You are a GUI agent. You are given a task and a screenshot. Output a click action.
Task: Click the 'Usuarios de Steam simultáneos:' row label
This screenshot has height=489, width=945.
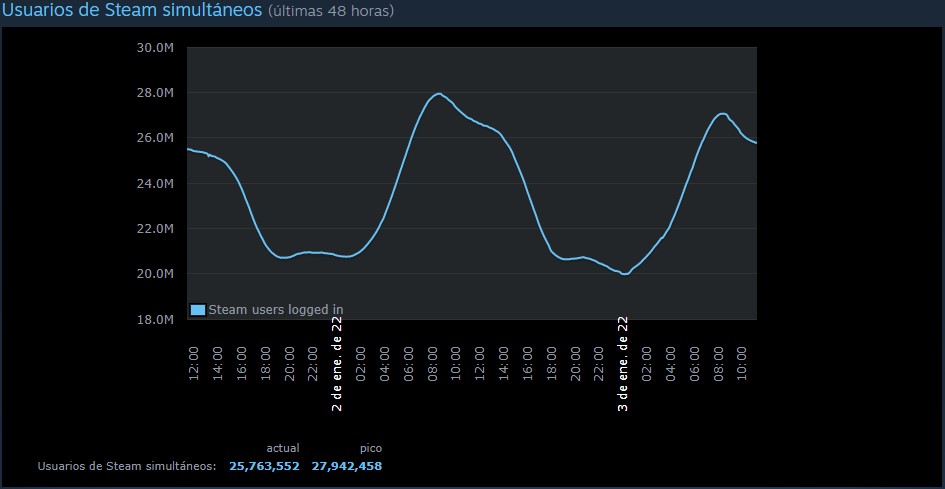coord(127,466)
